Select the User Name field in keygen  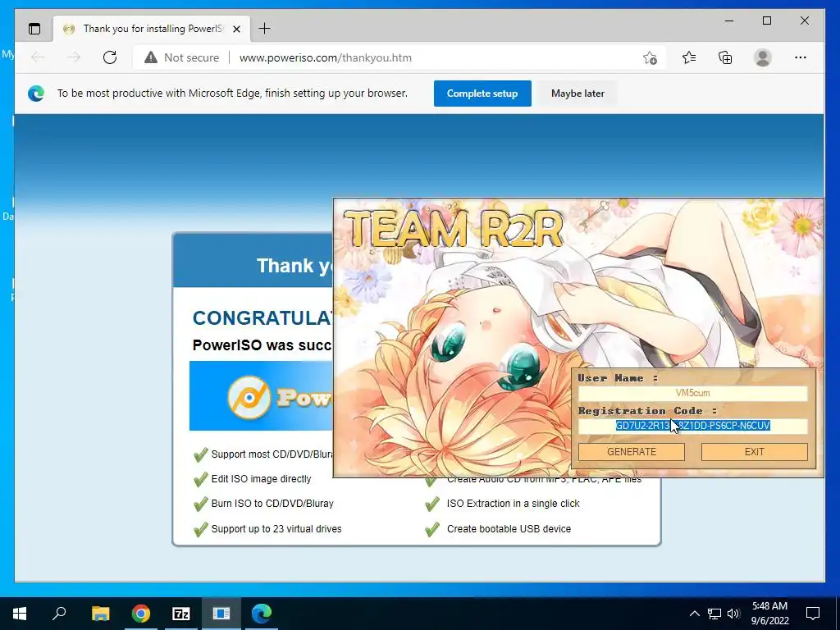[692, 393]
